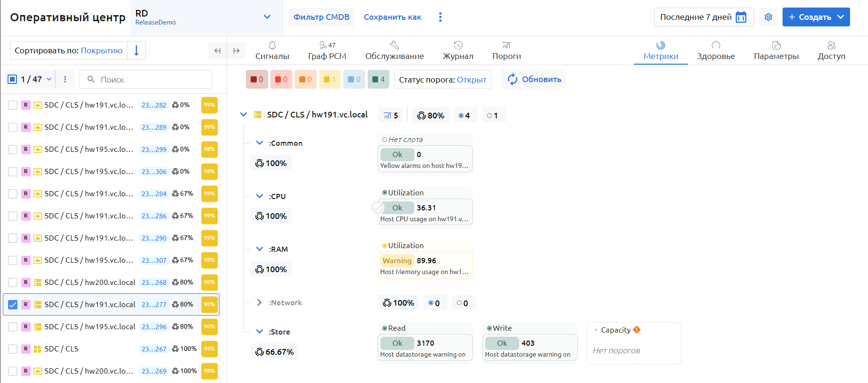The width and height of the screenshot is (868, 383).
Task: Open list options three-dot menu near 1 / 47
Action: click(x=65, y=79)
